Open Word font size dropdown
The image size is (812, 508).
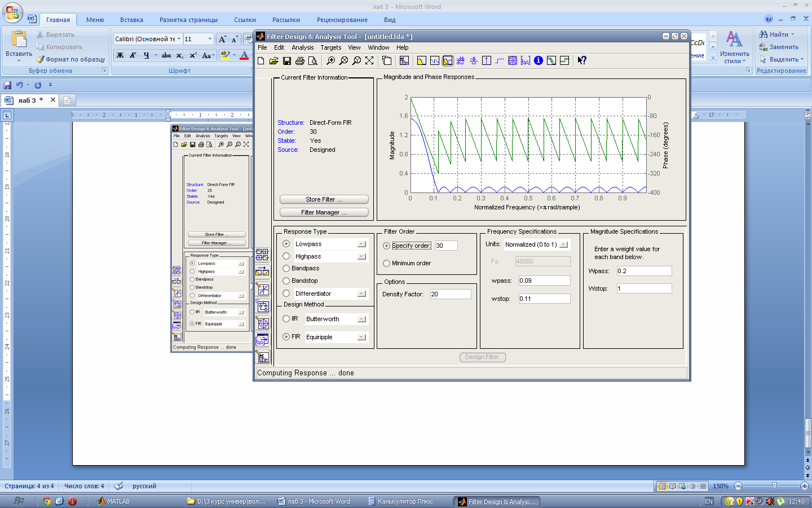pos(210,39)
